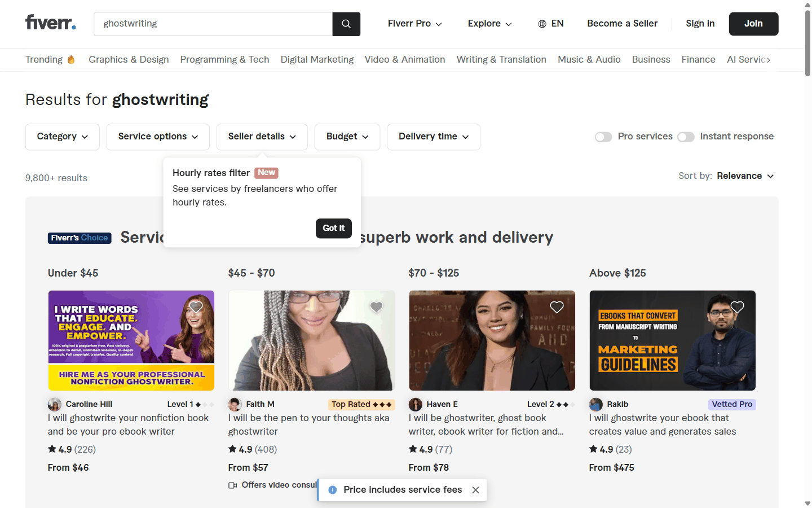This screenshot has height=508, width=812.
Task: Open the Category filter dropdown
Action: [63, 137]
